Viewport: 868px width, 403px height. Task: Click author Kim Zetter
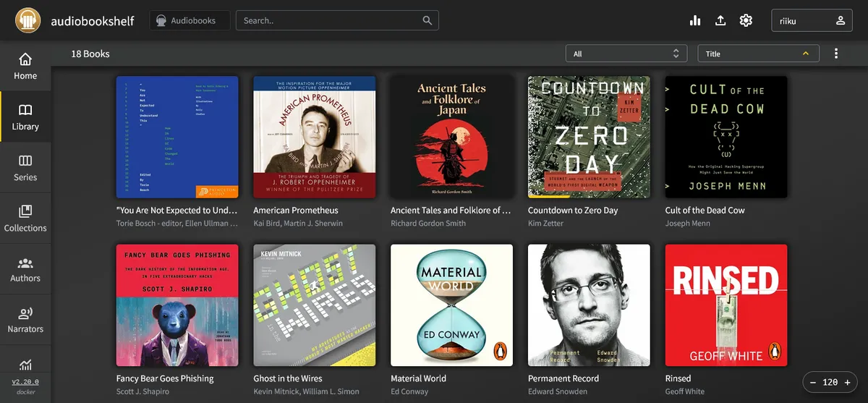tap(547, 224)
